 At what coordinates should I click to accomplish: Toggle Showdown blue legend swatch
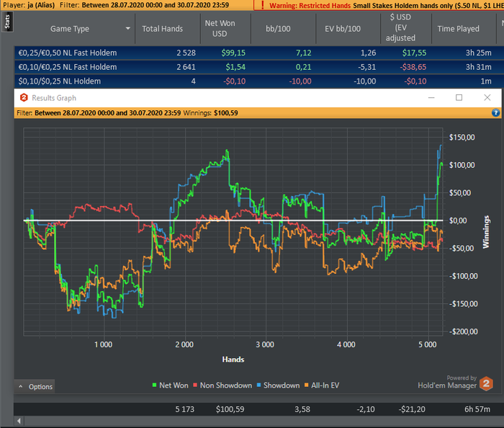(258, 385)
